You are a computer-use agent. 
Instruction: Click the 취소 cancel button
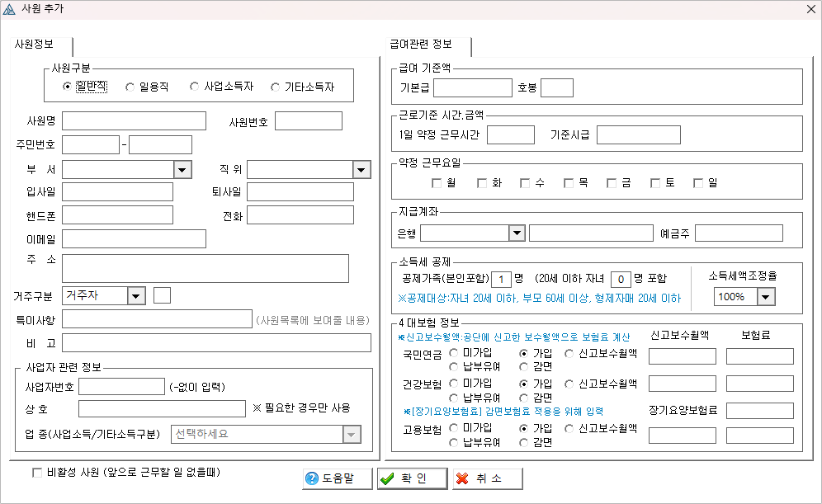[x=488, y=478]
